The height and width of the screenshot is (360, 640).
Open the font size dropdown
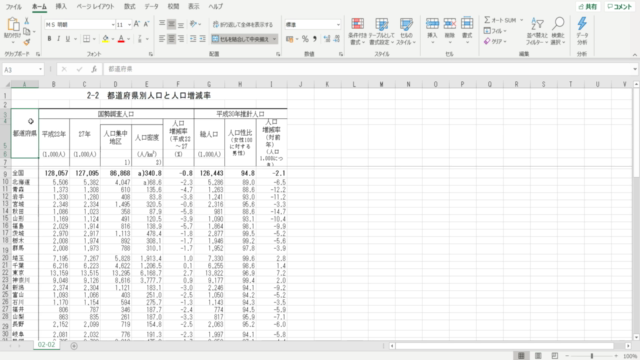pyautogui.click(x=129, y=25)
